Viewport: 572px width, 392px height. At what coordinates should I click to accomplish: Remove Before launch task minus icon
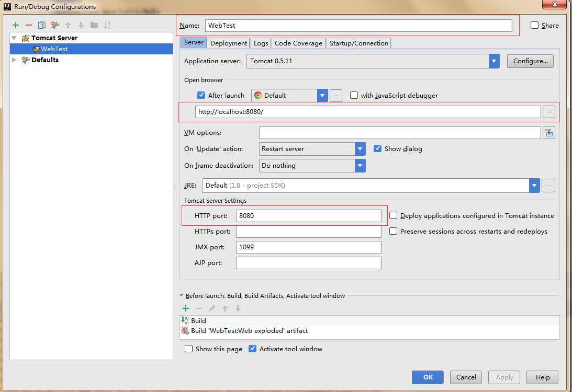pyautogui.click(x=199, y=308)
